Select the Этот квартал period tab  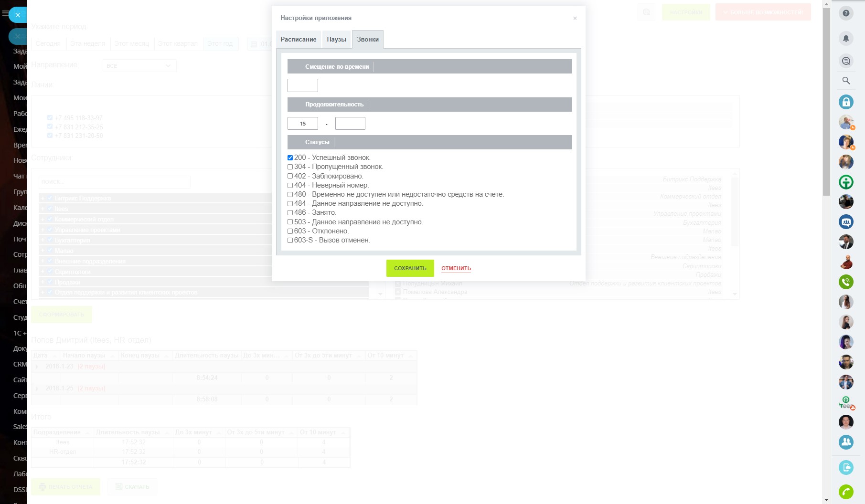pos(178,43)
